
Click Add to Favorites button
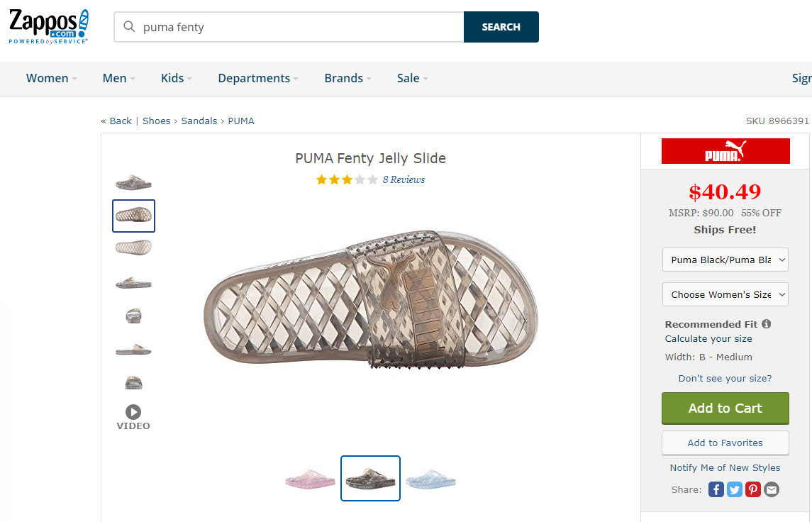coord(725,443)
